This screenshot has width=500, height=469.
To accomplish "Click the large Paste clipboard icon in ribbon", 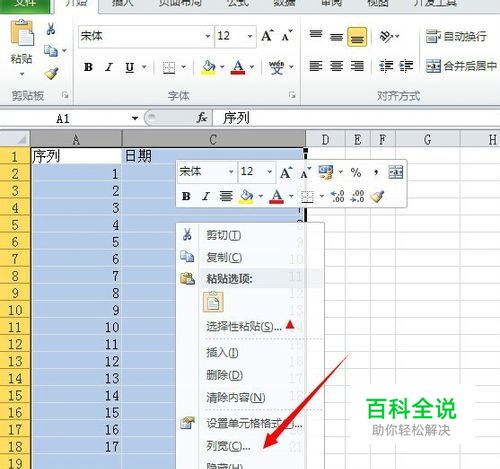I will point(22,33).
